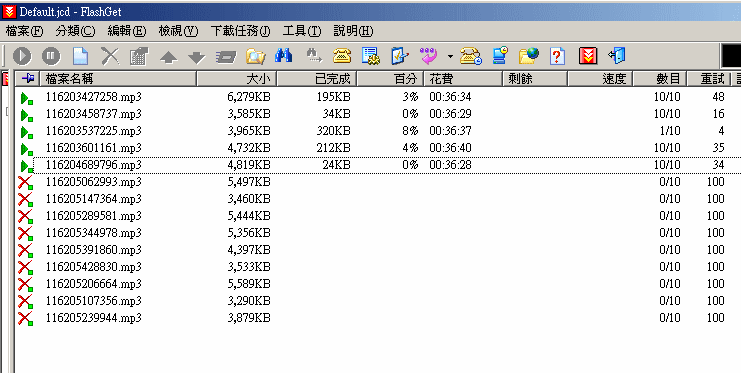Select file 116205289581.mp3
The image size is (741, 373).
[94, 216]
